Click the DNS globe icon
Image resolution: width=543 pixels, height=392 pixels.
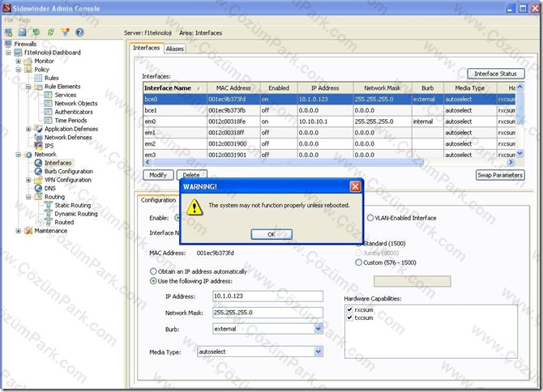[38, 189]
